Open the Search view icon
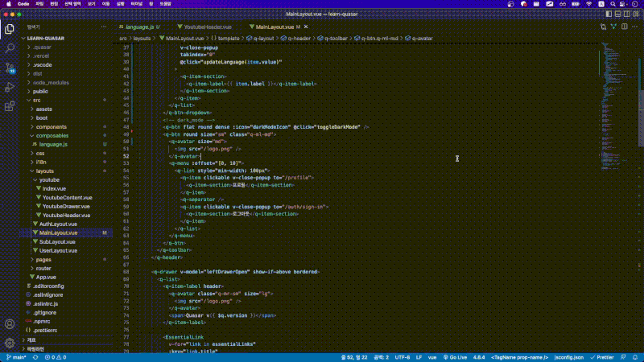Image resolution: width=644 pixels, height=362 pixels. tap(10, 48)
